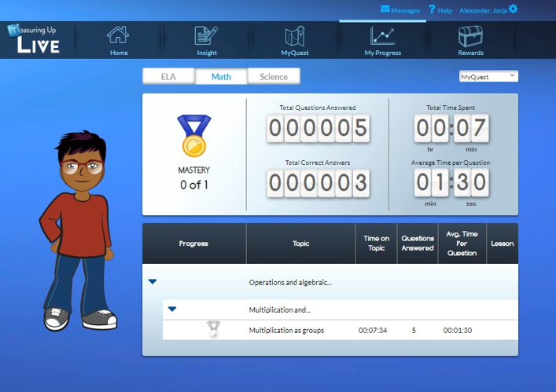Click Operations and algebraic... topic text
The image size is (556, 392).
[x=290, y=282]
